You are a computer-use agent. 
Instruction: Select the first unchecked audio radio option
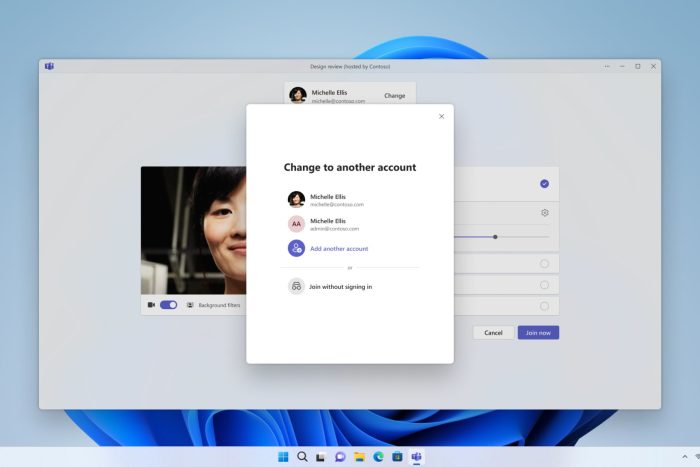544,264
